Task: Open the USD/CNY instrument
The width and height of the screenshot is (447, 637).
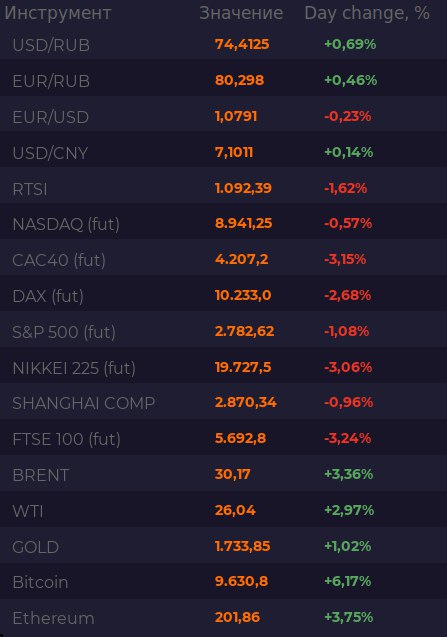Action: click(x=50, y=153)
